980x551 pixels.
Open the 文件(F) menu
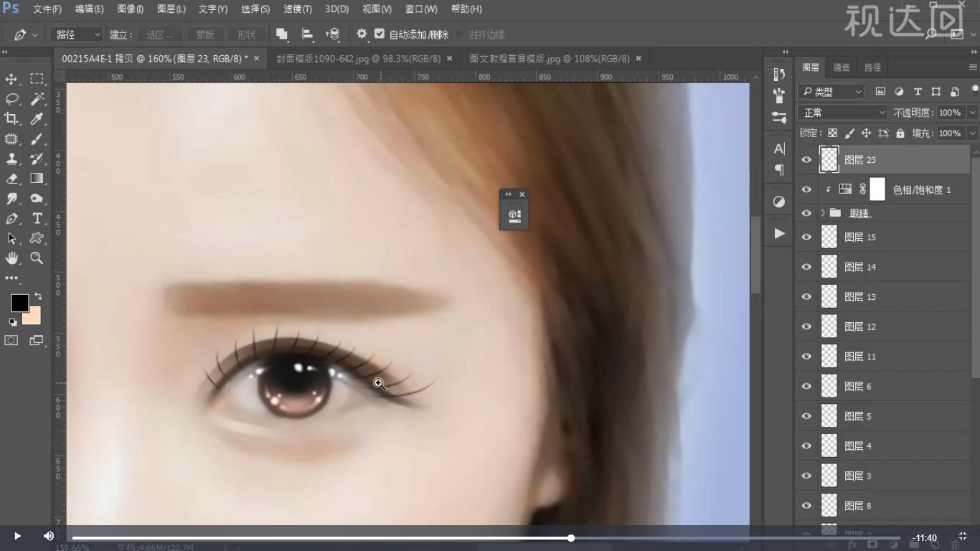[47, 9]
